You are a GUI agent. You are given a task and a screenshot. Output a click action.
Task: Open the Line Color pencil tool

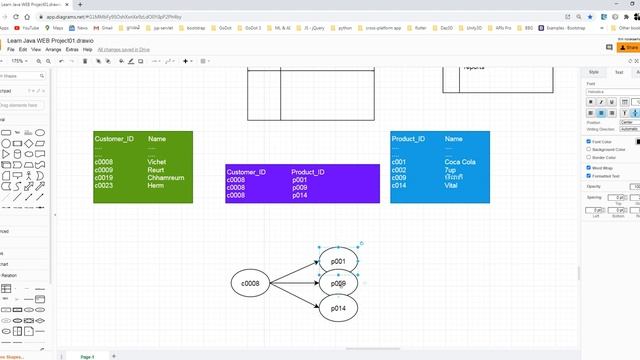tap(131, 61)
